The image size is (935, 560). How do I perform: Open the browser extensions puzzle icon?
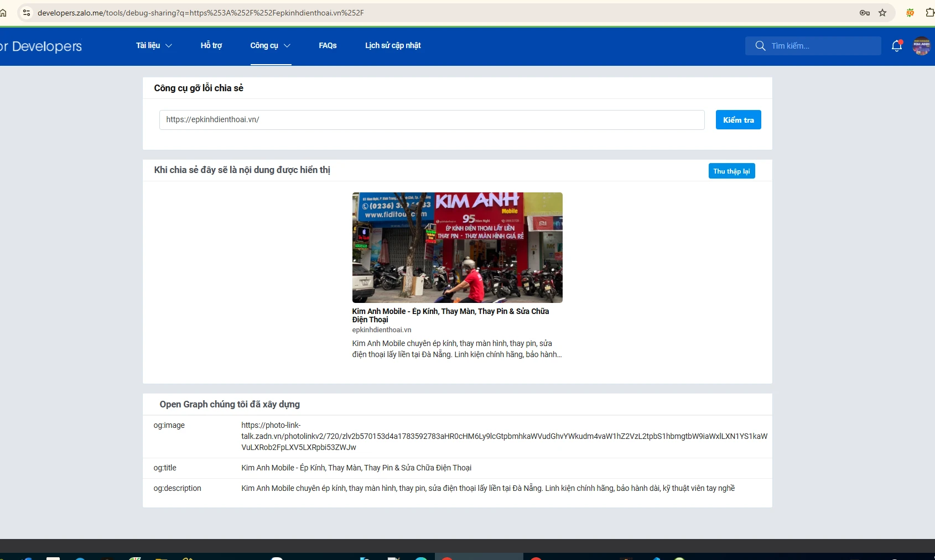tap(930, 13)
